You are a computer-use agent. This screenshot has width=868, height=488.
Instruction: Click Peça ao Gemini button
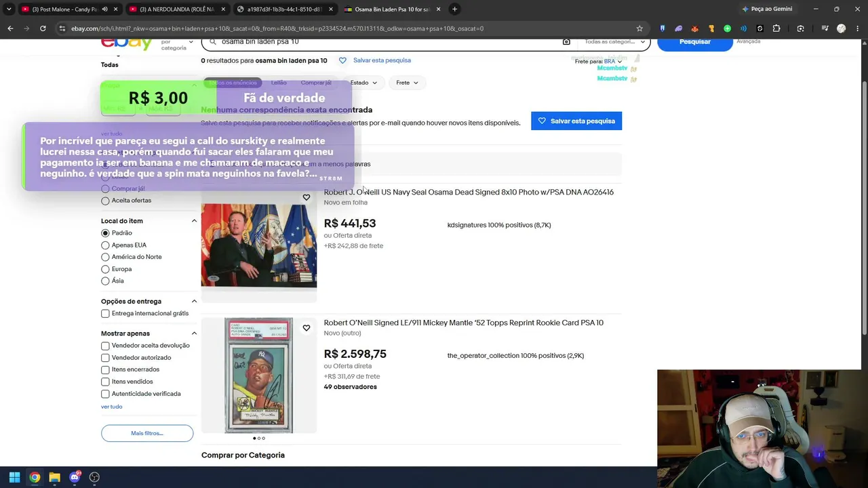(767, 9)
